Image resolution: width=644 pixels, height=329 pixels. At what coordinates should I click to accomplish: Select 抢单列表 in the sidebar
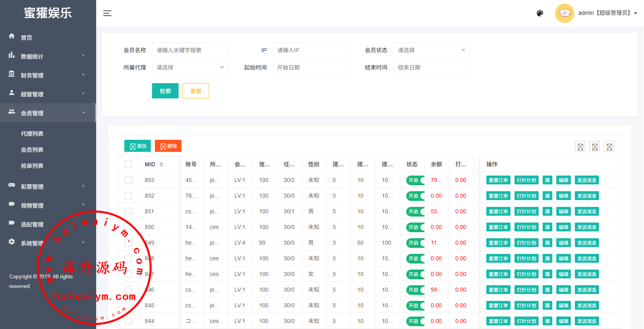tap(32, 166)
